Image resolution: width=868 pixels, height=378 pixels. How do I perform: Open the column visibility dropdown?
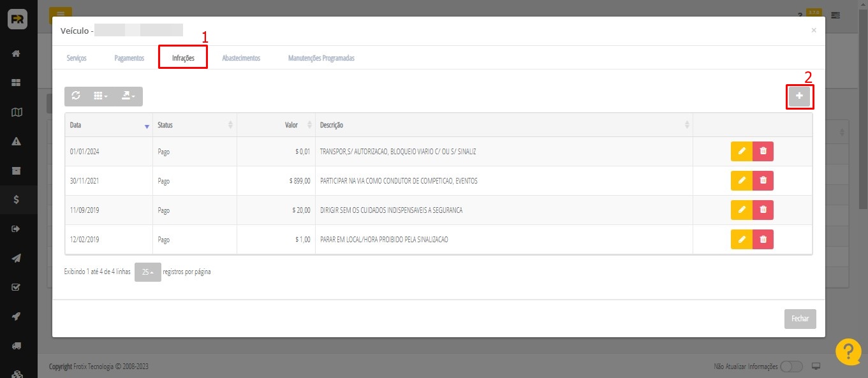click(x=100, y=96)
